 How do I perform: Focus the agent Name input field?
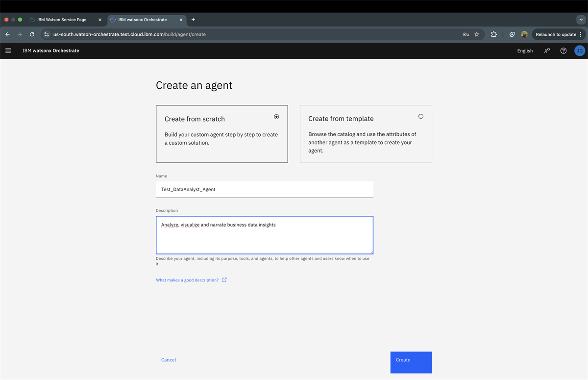tap(265, 189)
